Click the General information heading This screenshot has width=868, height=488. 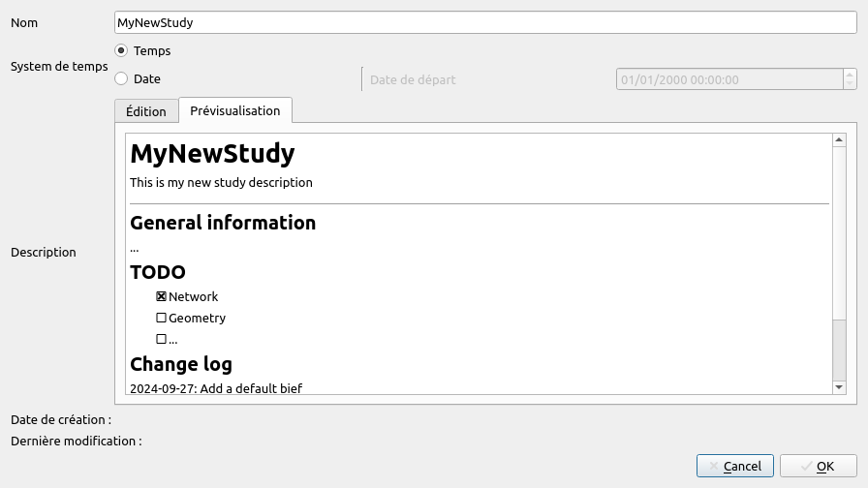pyautogui.click(x=223, y=223)
